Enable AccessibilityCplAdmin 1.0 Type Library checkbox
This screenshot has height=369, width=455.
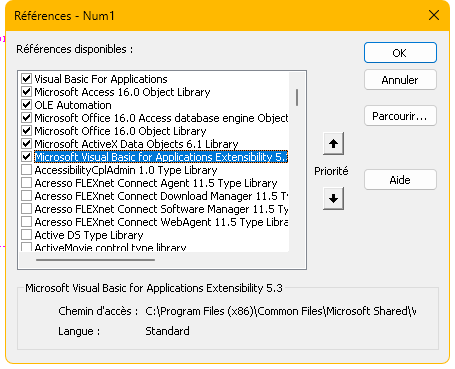[26, 170]
